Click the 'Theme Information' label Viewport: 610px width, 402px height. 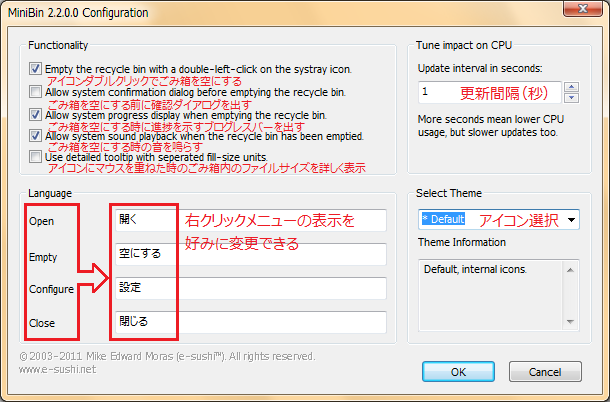coord(462,242)
